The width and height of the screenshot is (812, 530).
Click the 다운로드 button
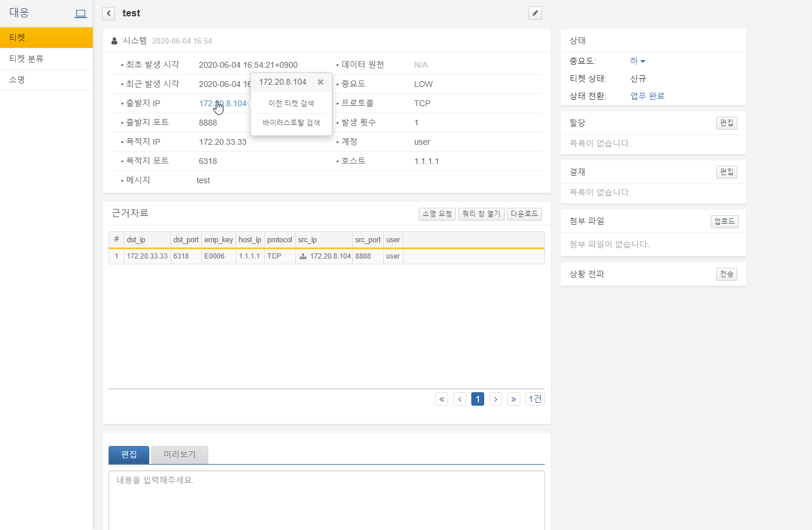(x=524, y=214)
